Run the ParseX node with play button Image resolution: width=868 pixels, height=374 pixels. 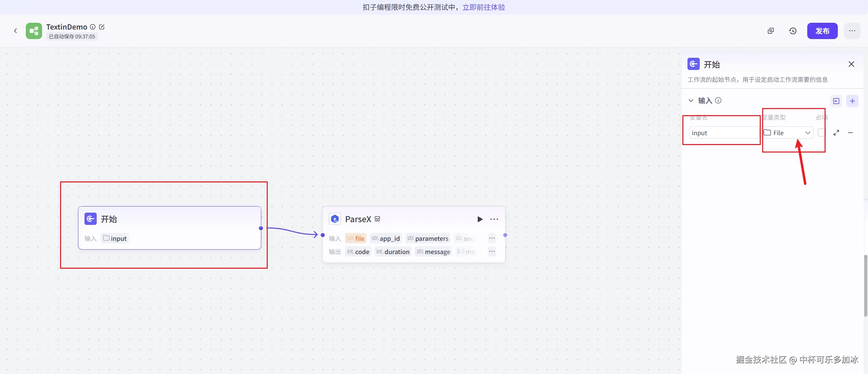[480, 219]
